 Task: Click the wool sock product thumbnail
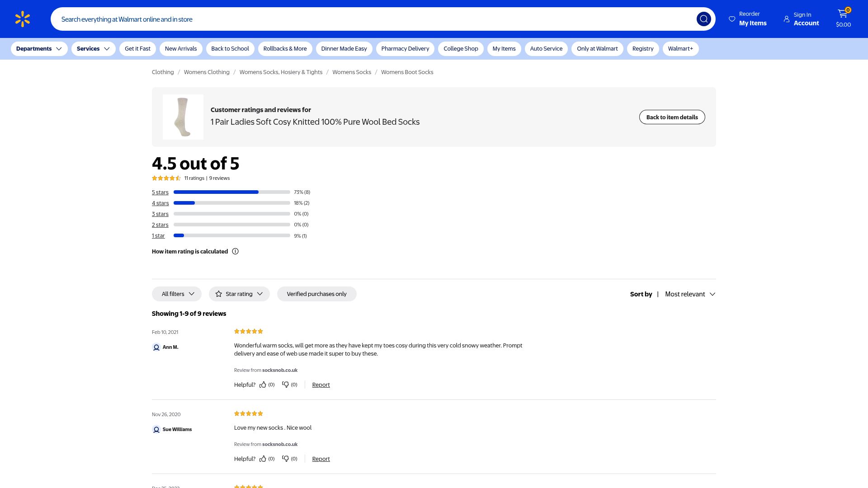[183, 117]
